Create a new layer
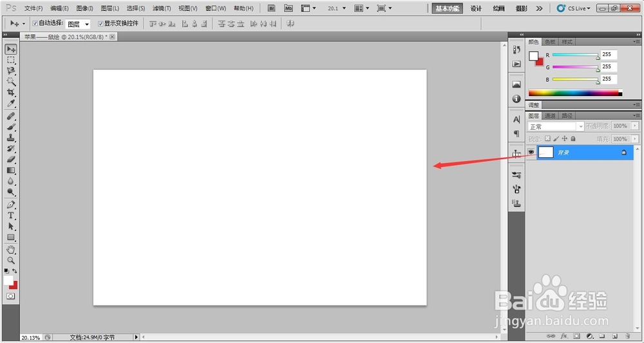Screen dimensions: 644x343 [615, 336]
